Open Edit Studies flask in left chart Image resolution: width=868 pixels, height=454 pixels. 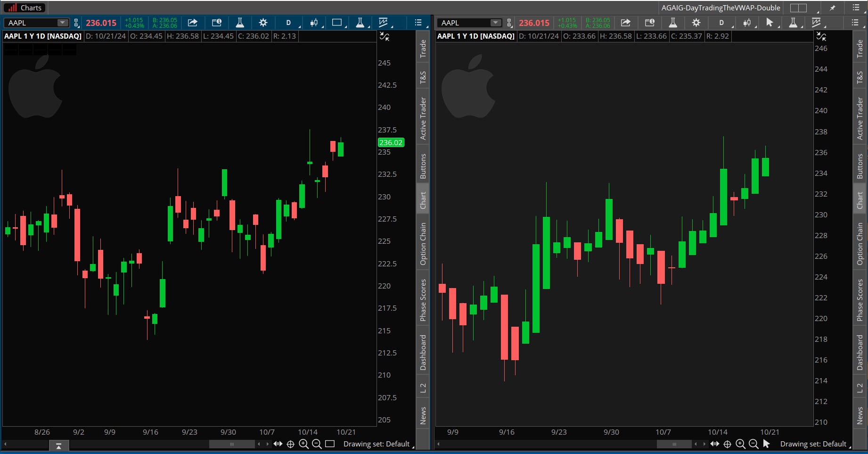coord(240,23)
